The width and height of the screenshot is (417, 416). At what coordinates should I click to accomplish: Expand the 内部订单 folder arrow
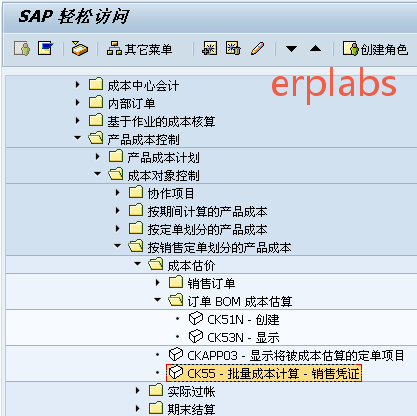click(x=77, y=103)
